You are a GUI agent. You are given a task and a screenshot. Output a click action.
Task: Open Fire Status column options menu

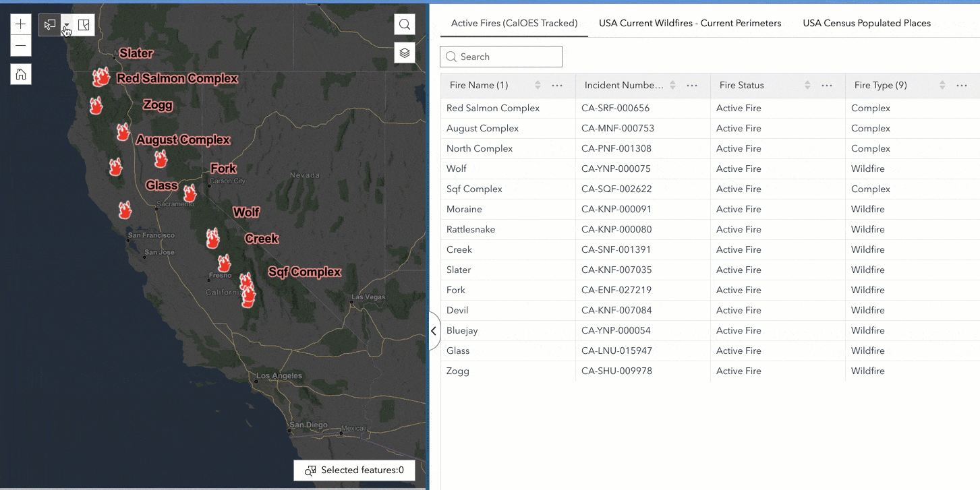[827, 86]
